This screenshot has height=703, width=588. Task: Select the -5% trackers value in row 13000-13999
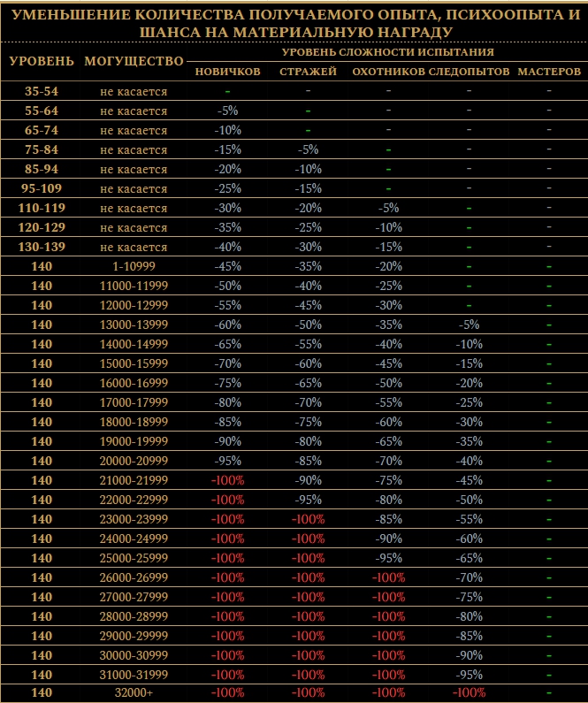tap(469, 325)
